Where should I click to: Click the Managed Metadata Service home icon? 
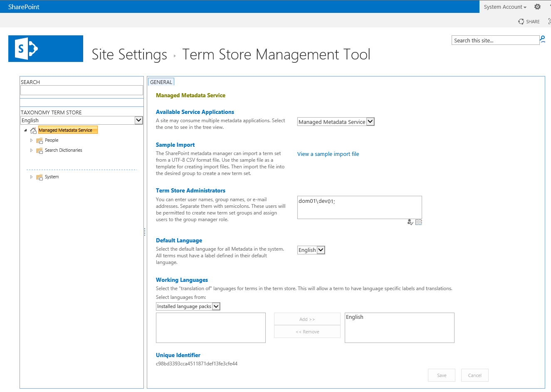[33, 131]
